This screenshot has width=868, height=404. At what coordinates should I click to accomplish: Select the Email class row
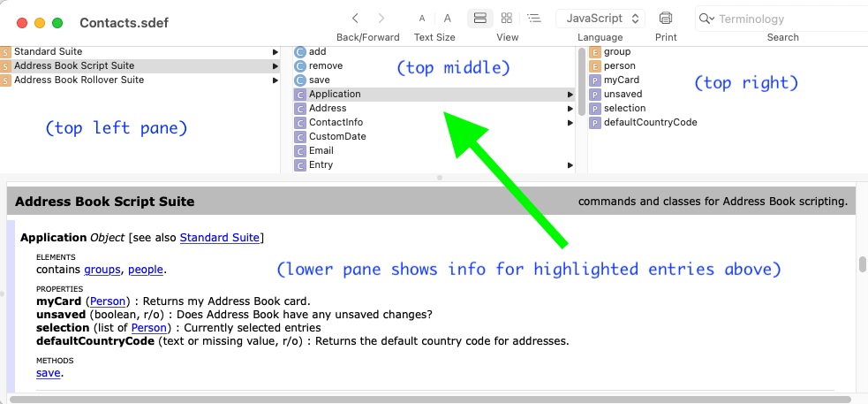(434, 151)
